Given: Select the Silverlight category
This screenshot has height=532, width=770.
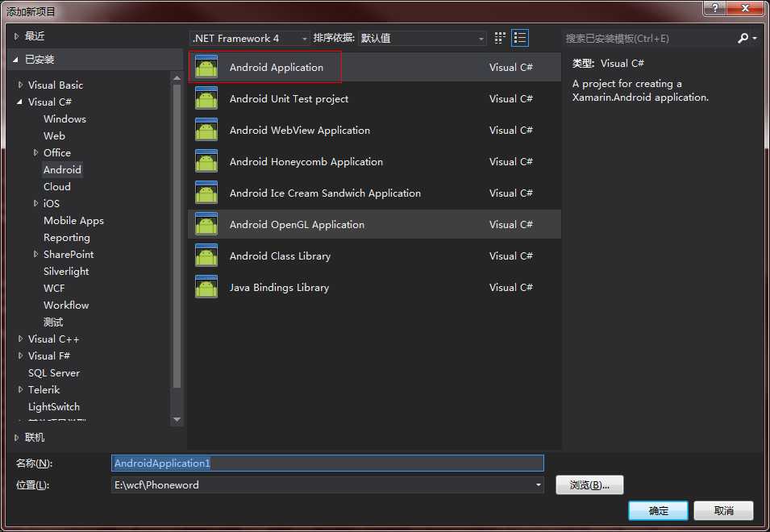Looking at the screenshot, I should pyautogui.click(x=66, y=272).
